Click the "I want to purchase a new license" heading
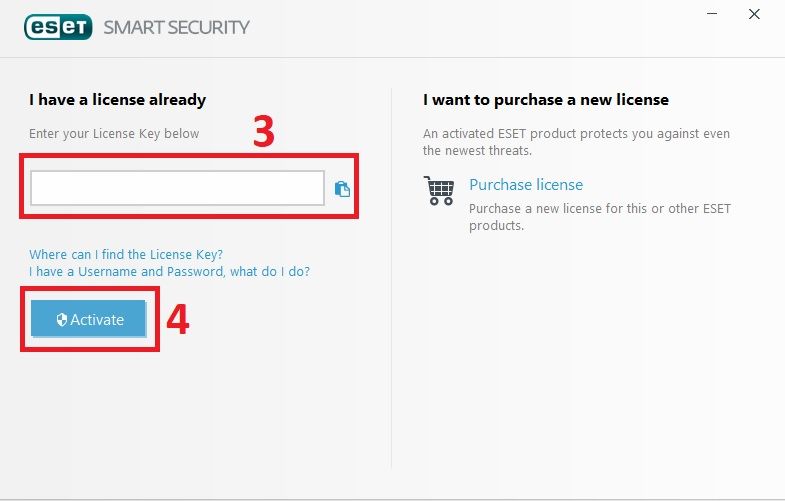The image size is (785, 501). click(x=546, y=100)
